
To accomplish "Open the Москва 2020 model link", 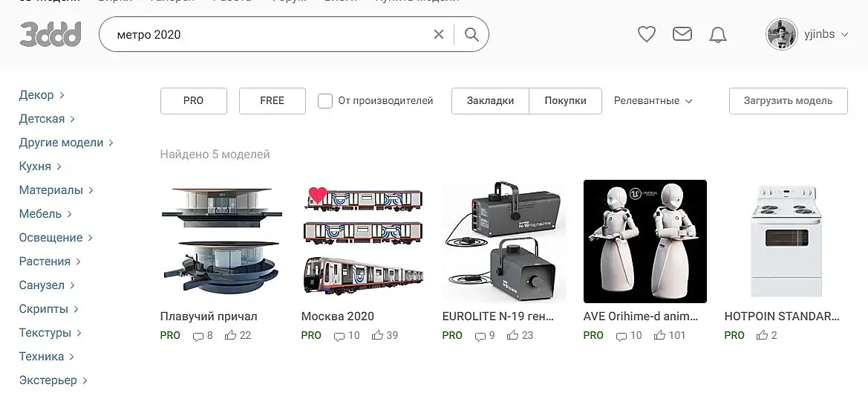I will point(338,317).
